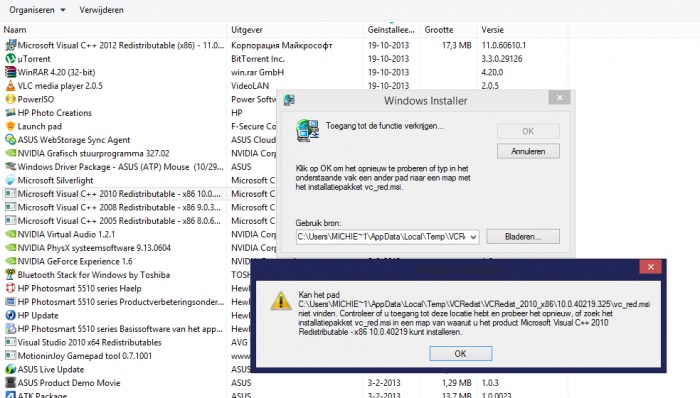Click the Visual C++ 2008 Redistributable icon
Screen dimensions: 700x398
[10, 207]
